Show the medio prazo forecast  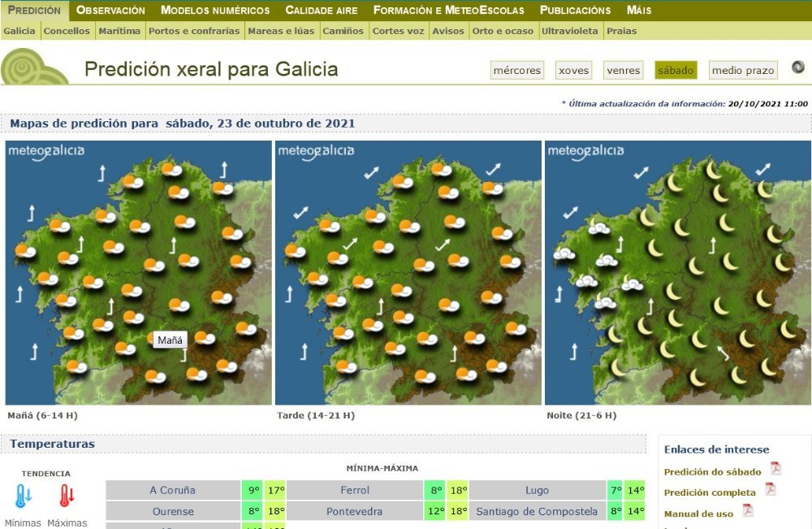point(743,71)
